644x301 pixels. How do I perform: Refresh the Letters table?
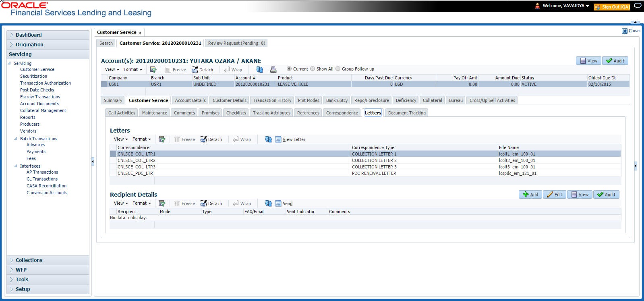[x=268, y=139]
